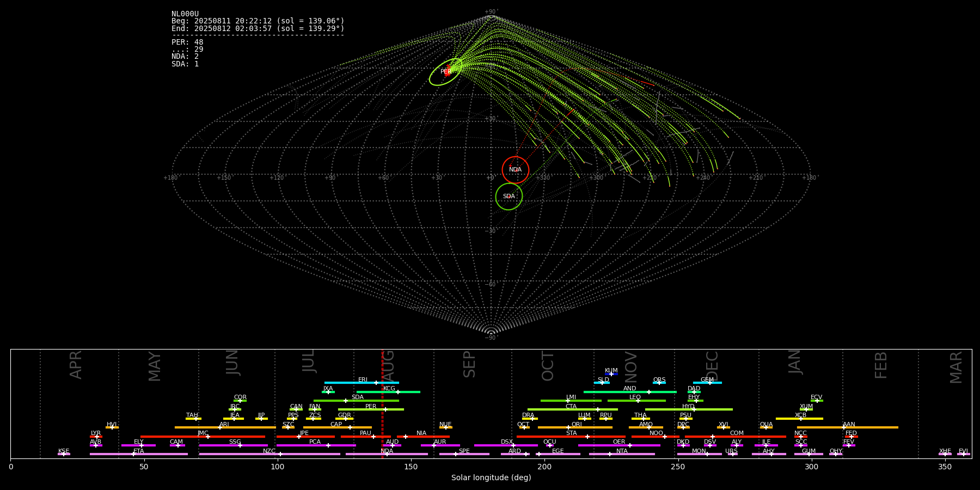Click the red NDA radiant circle on map
Screen dimensions: 980x490
pos(516,170)
